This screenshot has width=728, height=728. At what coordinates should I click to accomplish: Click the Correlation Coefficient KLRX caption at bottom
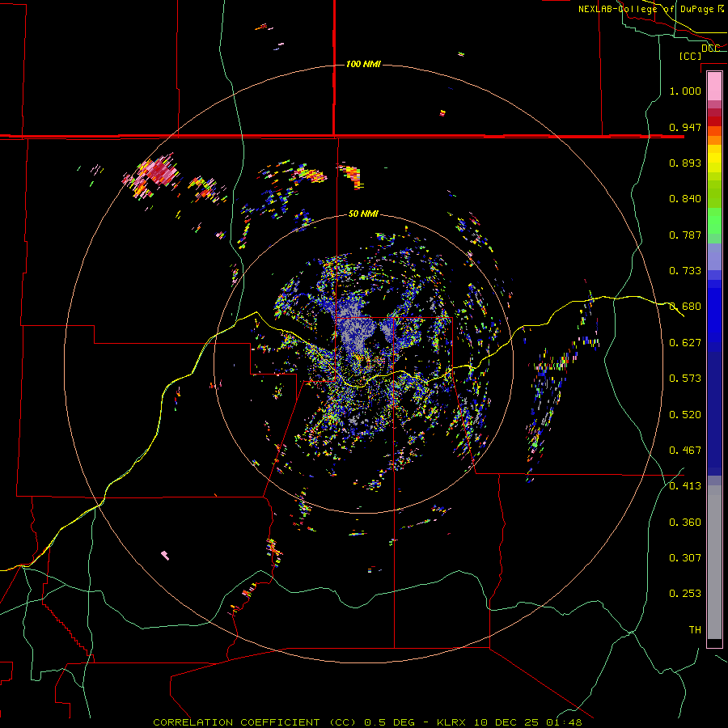click(x=367, y=722)
